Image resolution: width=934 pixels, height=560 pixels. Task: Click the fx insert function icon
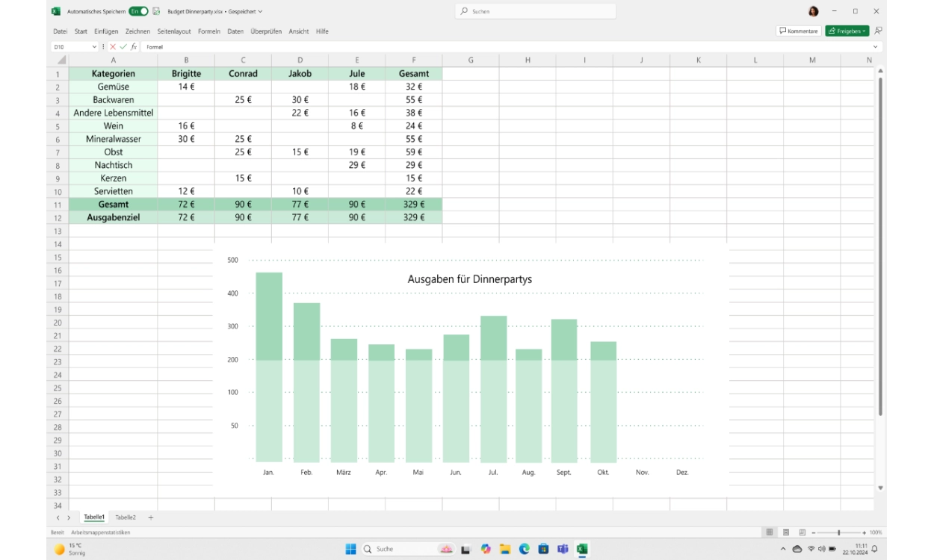[134, 47]
